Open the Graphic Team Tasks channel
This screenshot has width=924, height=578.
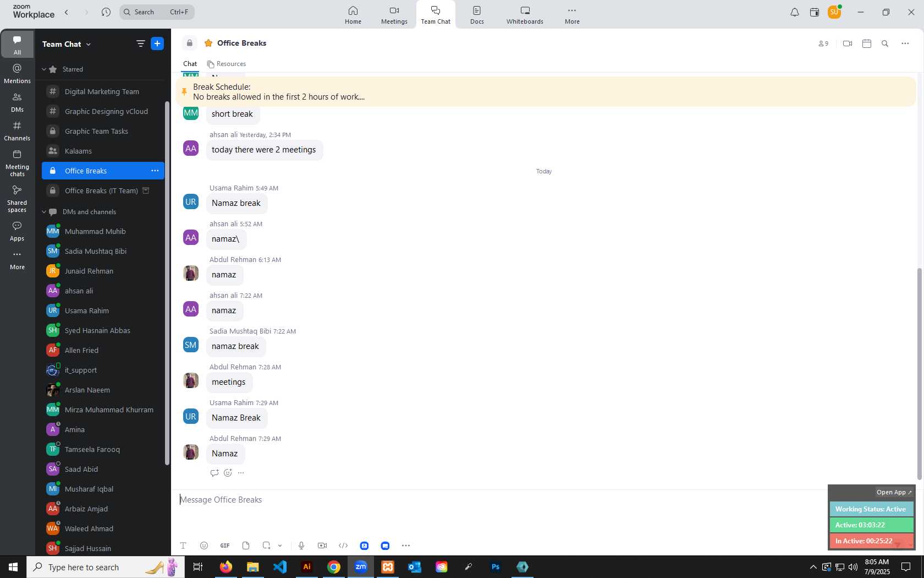tap(103, 131)
